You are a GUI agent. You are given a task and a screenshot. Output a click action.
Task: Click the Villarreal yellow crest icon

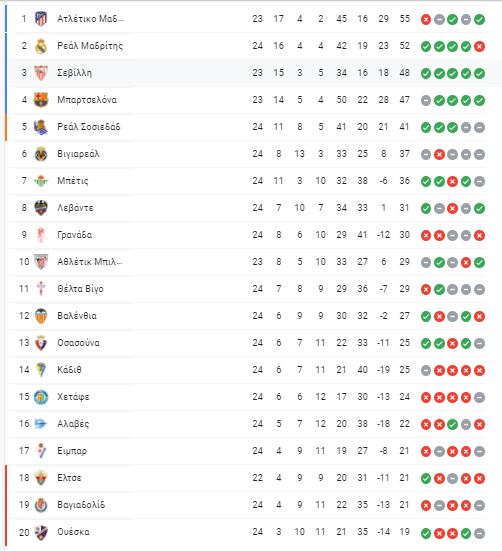(x=41, y=154)
